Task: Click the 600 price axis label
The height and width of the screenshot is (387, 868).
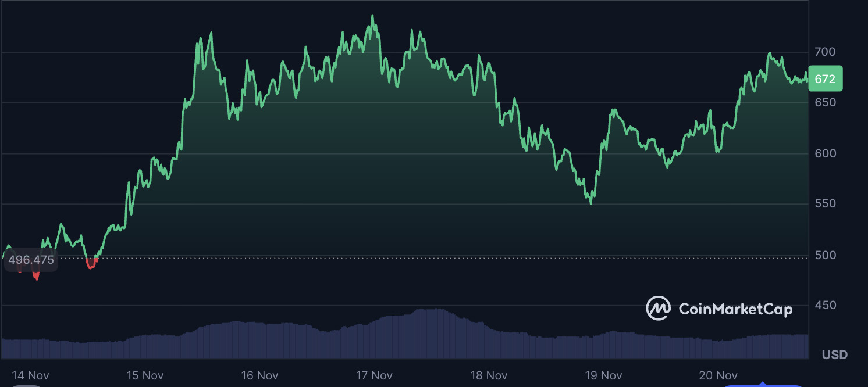Action: [x=824, y=153]
